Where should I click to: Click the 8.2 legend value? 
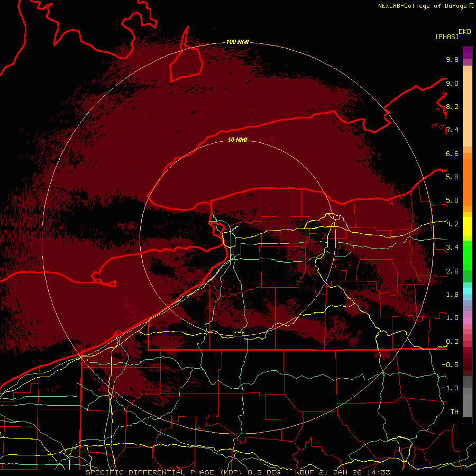[452, 106]
